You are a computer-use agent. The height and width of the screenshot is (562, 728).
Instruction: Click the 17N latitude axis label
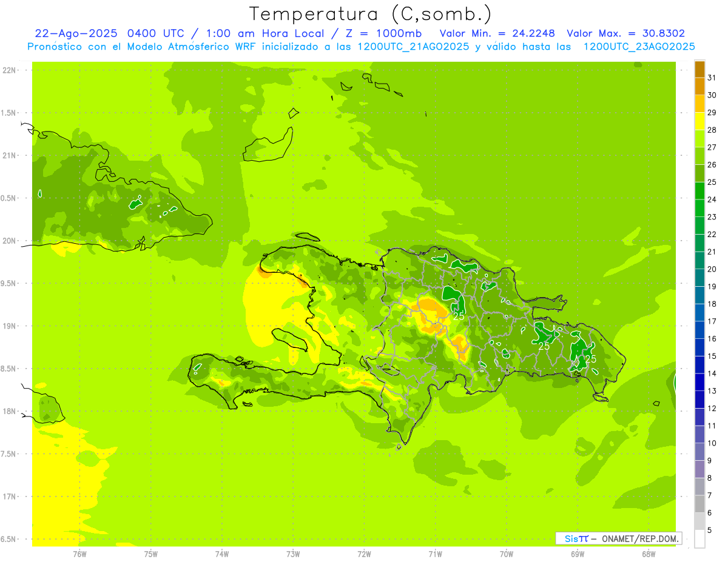[x=9, y=497]
